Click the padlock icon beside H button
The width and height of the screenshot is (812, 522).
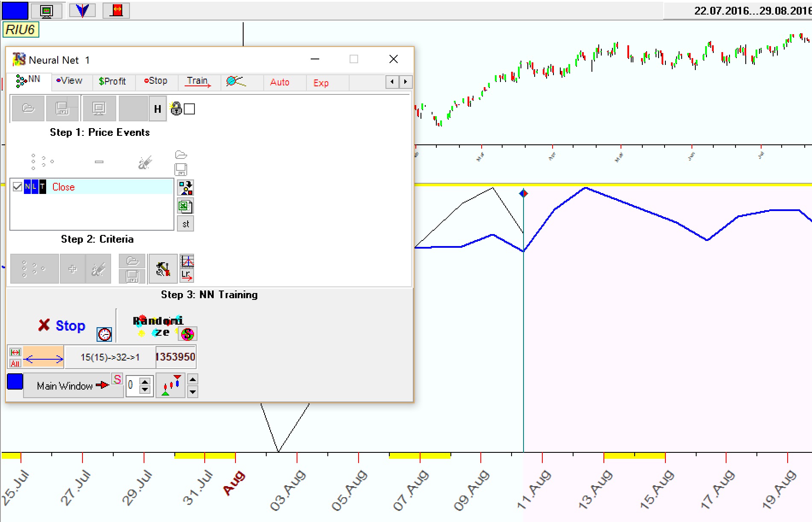[176, 109]
